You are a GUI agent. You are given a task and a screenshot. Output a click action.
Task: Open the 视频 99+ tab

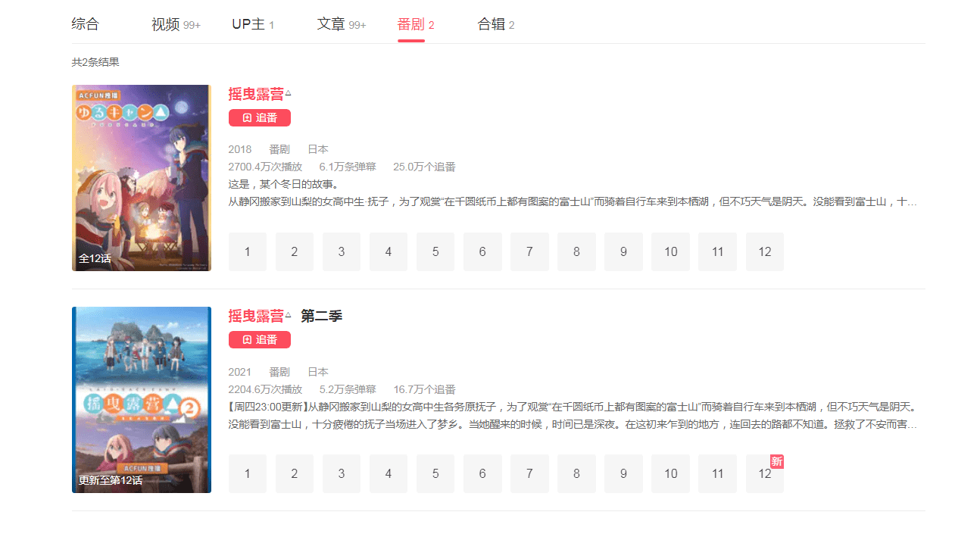(x=176, y=25)
